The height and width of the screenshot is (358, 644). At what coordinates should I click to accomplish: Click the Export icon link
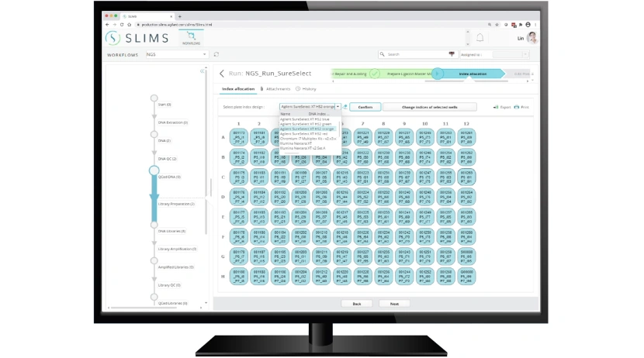click(x=502, y=107)
